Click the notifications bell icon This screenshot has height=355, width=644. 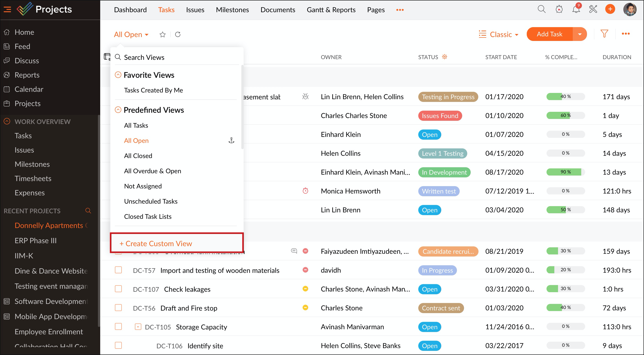576,9
